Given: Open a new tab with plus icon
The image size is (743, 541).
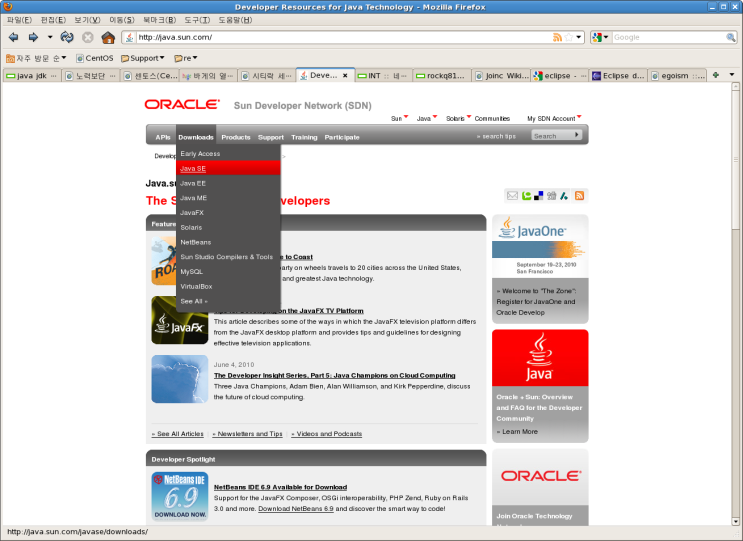Looking at the screenshot, I should [x=716, y=75].
